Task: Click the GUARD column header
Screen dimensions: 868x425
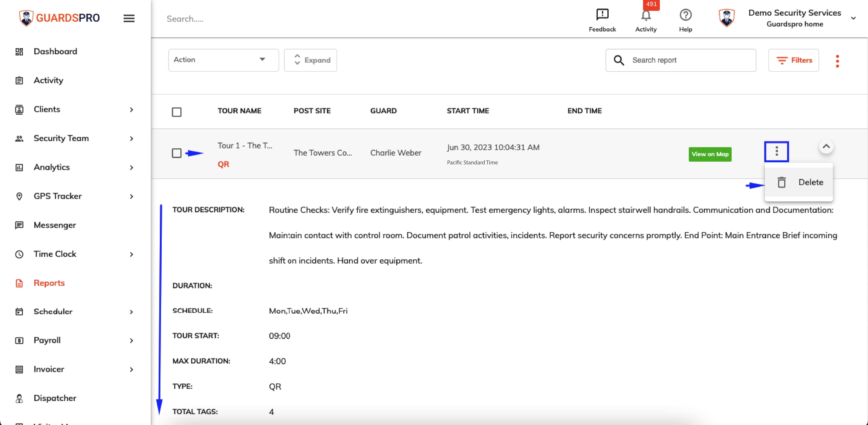Action: (x=383, y=111)
